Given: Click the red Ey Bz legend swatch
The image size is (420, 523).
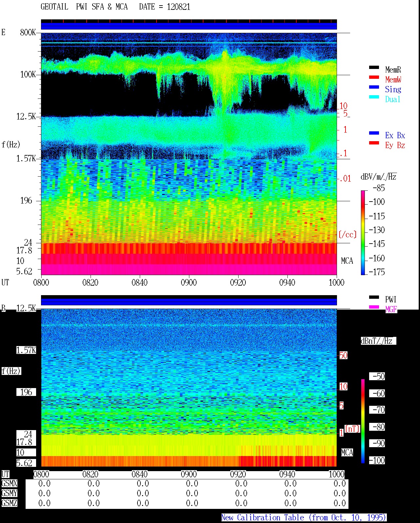Looking at the screenshot, I should point(374,143).
